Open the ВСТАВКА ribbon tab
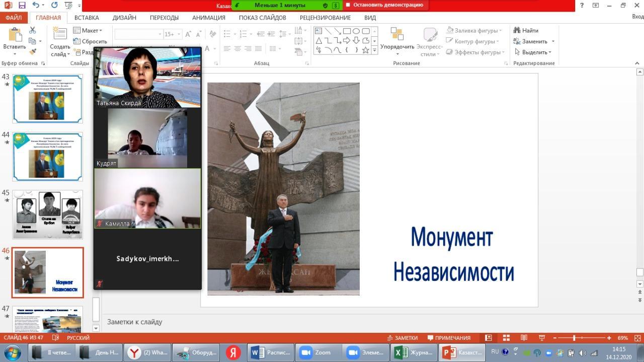The height and width of the screenshot is (362, 644). pos(87,17)
